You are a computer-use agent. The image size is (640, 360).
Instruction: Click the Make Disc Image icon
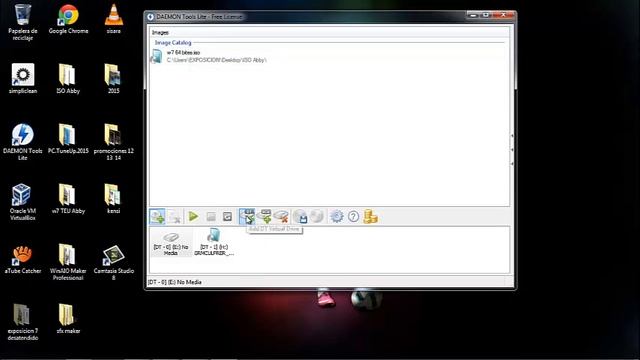[300, 216]
